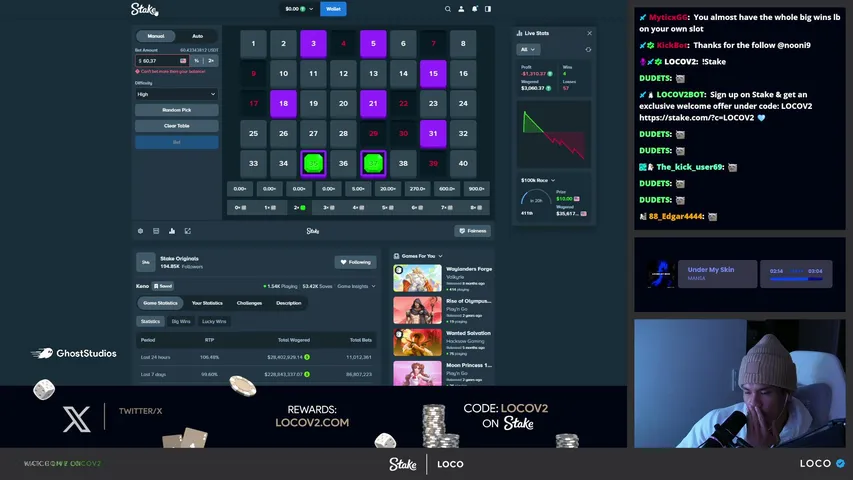This screenshot has width=853, height=480.
Task: Click the Games For You icon
Action: point(397,256)
